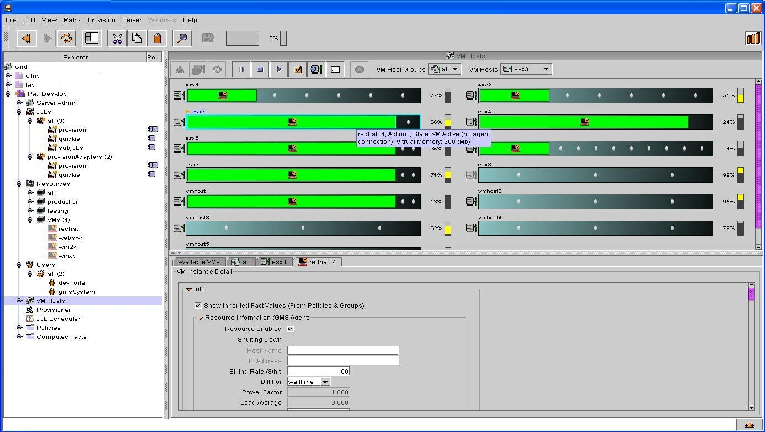Expand the Server Admin tree node
The height and width of the screenshot is (432, 765).
coord(19,103)
